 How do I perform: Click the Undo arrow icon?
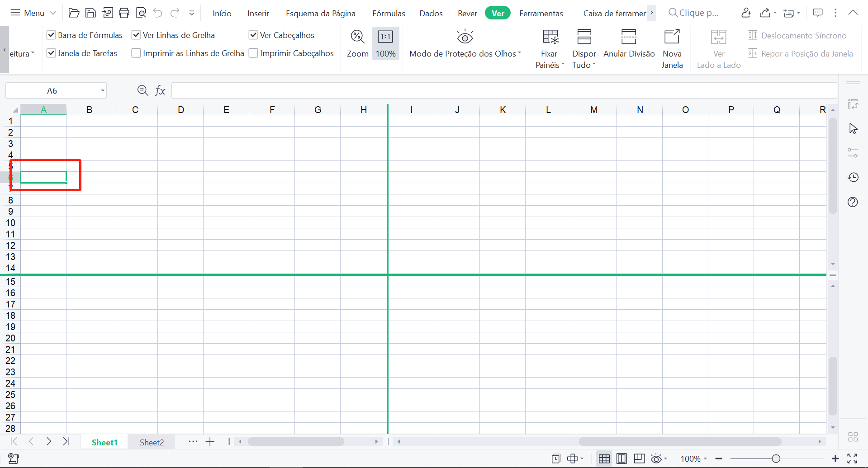[x=157, y=13]
